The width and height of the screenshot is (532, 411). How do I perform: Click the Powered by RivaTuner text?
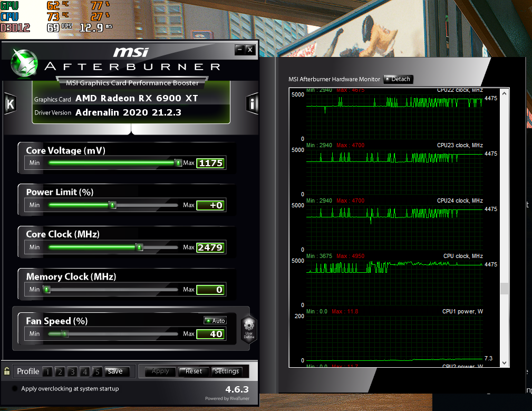[x=227, y=398]
